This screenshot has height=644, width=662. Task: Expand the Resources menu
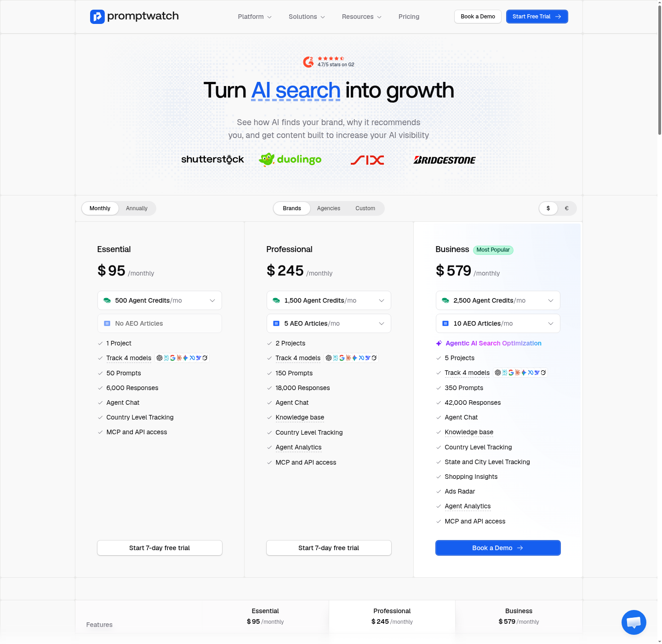(x=361, y=17)
